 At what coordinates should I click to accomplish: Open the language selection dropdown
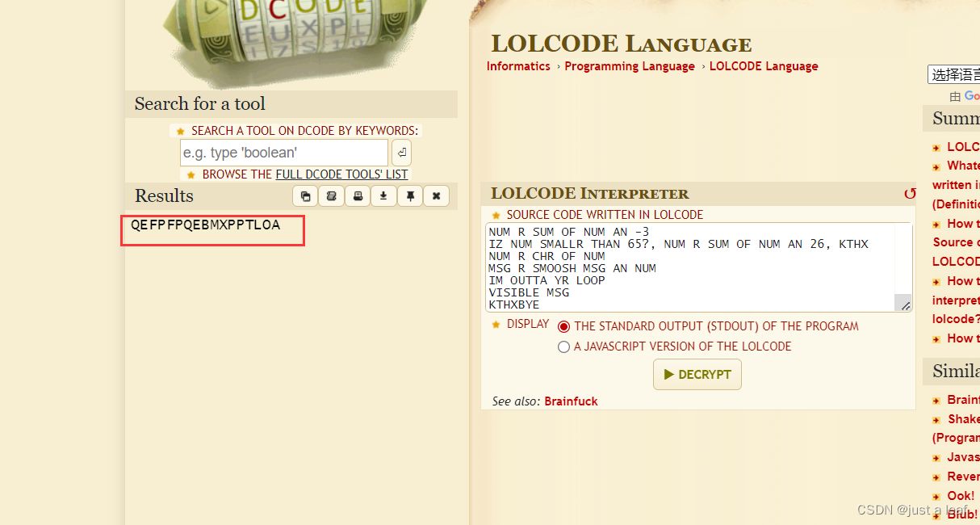[953, 75]
